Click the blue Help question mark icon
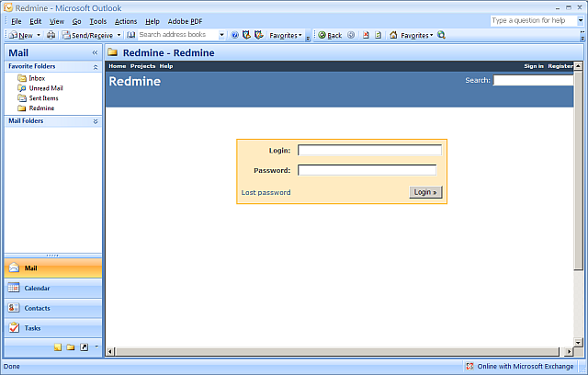The image size is (588, 375). [x=235, y=35]
